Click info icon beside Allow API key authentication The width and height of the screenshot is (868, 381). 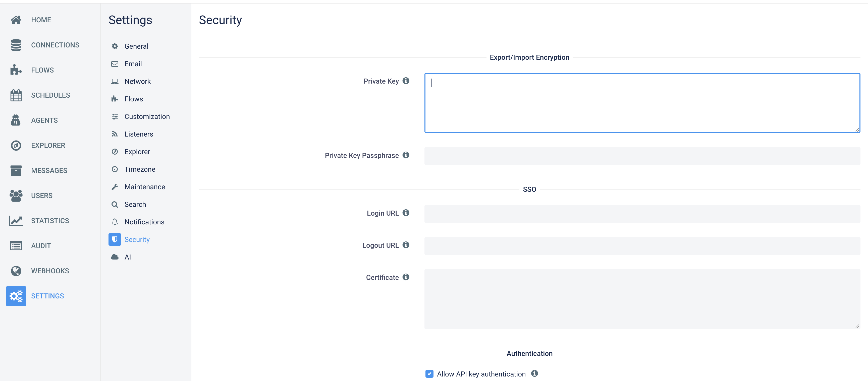[534, 373]
